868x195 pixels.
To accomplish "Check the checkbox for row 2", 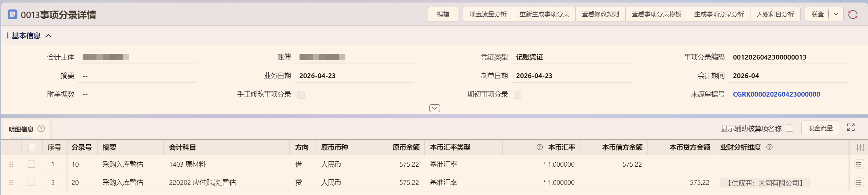I will [x=32, y=182].
